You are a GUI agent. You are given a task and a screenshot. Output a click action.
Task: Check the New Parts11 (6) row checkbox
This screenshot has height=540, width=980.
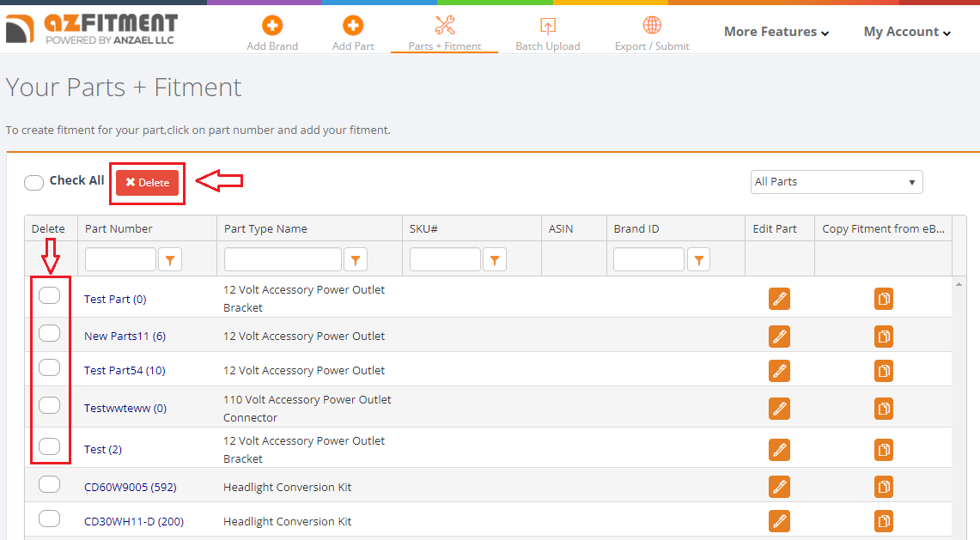point(49,333)
